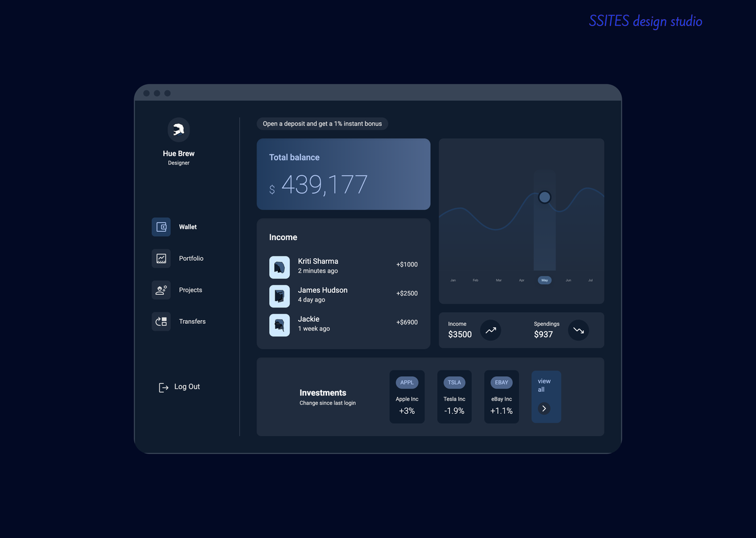Image resolution: width=756 pixels, height=538 pixels.
Task: Open Transfers menu label
Action: (192, 321)
